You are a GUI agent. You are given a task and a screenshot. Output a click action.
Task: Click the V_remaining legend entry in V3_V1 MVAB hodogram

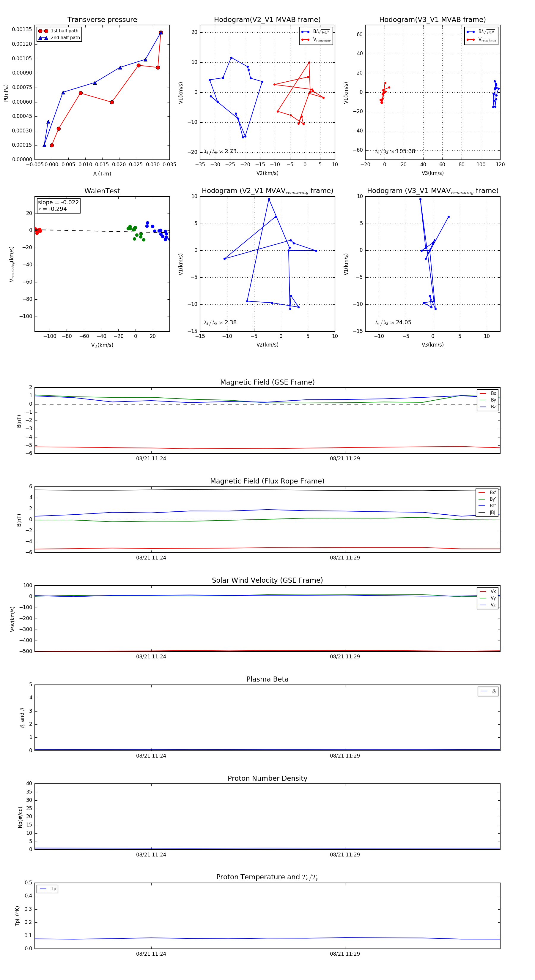point(481,39)
